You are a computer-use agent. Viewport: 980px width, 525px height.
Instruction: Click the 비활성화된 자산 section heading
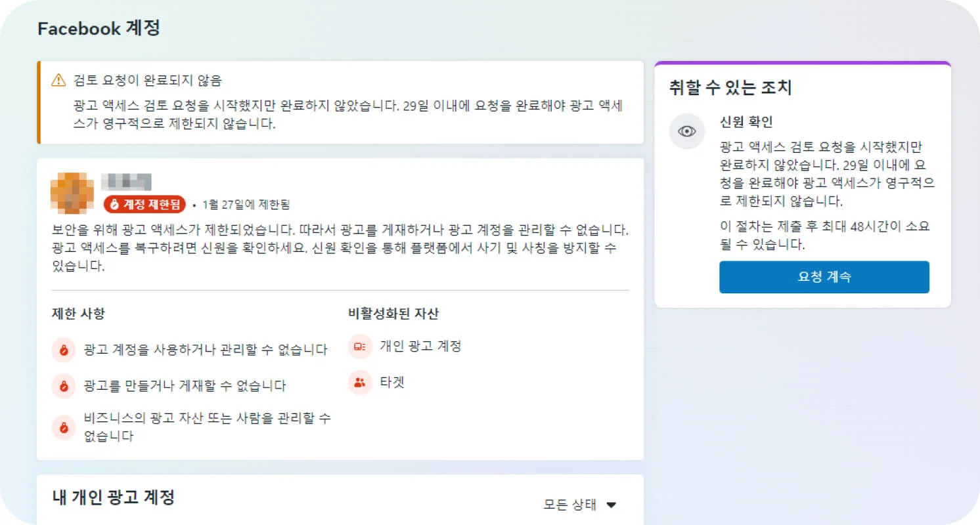click(x=393, y=314)
